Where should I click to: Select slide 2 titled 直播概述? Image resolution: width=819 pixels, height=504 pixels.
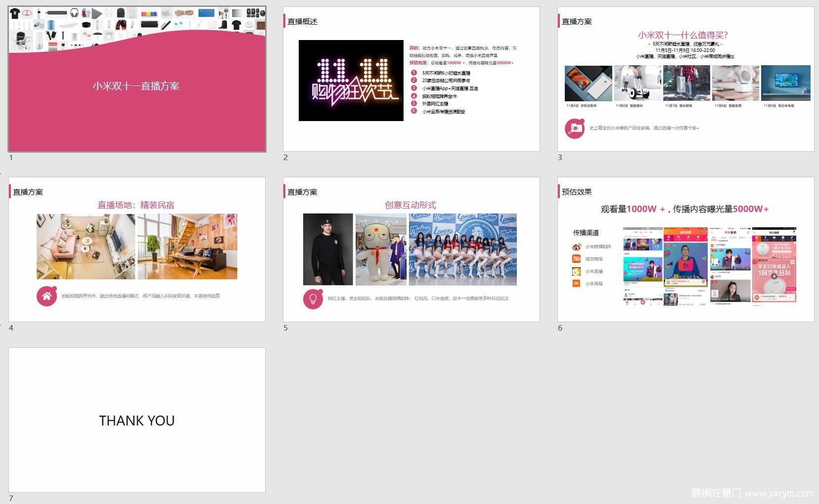coord(411,79)
